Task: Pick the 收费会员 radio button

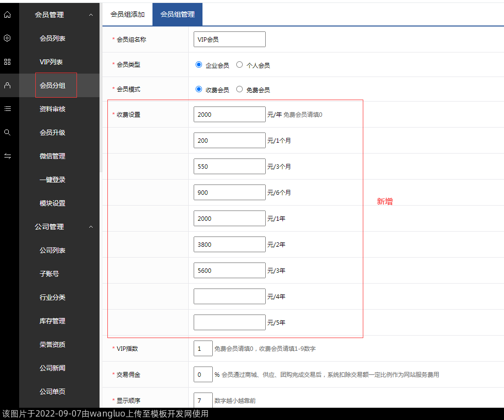Action: [199, 89]
